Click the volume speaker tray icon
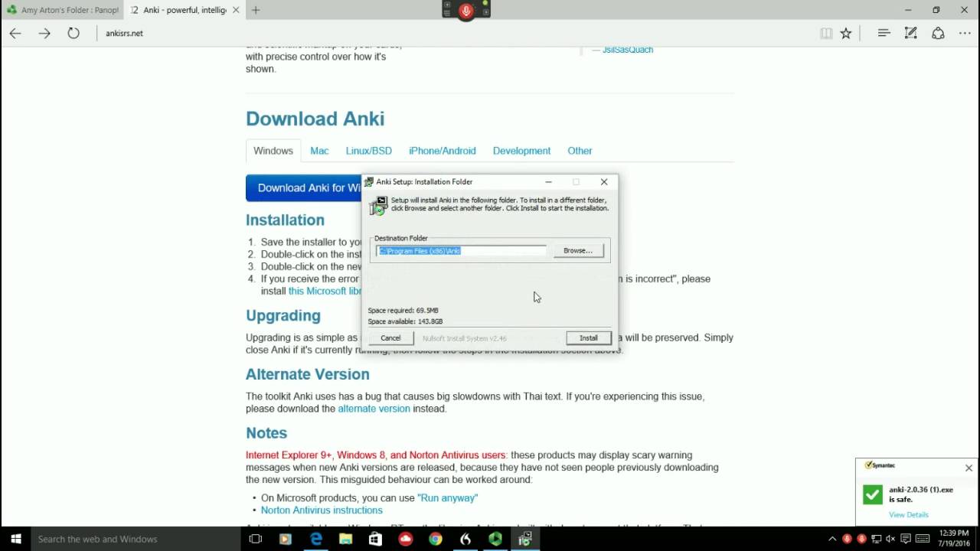The height and width of the screenshot is (551, 980). coord(890,539)
